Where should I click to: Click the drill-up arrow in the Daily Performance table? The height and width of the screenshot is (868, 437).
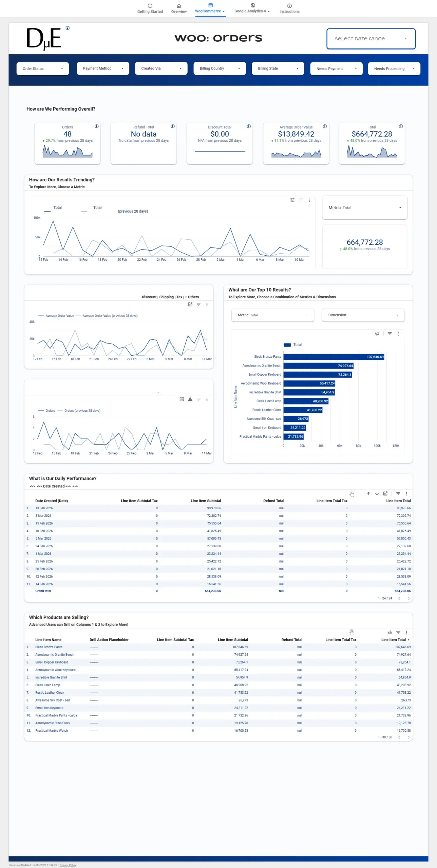[368, 494]
